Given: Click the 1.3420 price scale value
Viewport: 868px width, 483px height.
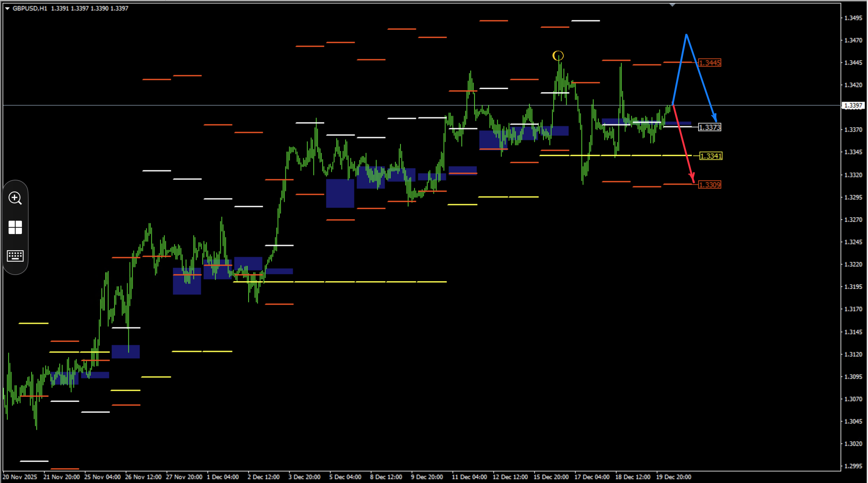Looking at the screenshot, I should coord(853,85).
